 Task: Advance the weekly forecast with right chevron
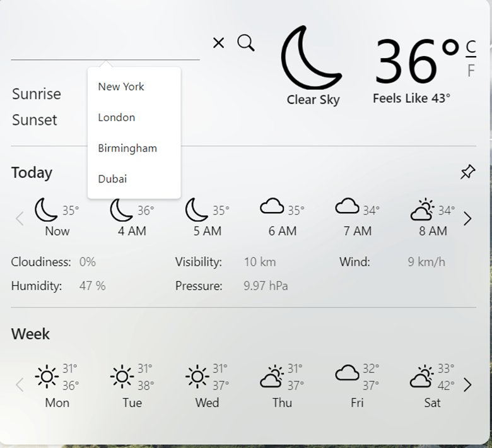point(467,385)
